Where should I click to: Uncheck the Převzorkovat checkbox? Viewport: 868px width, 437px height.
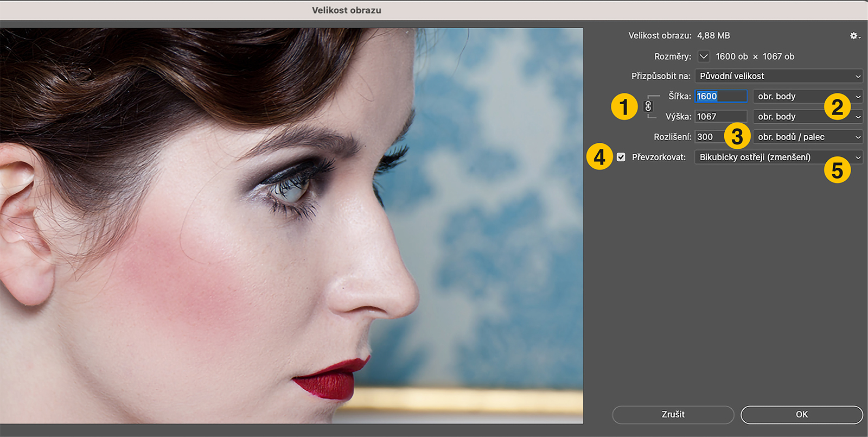click(x=621, y=157)
